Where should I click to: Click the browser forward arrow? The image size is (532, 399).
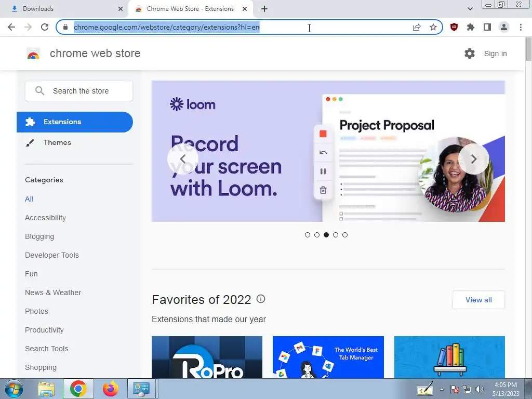click(x=28, y=27)
